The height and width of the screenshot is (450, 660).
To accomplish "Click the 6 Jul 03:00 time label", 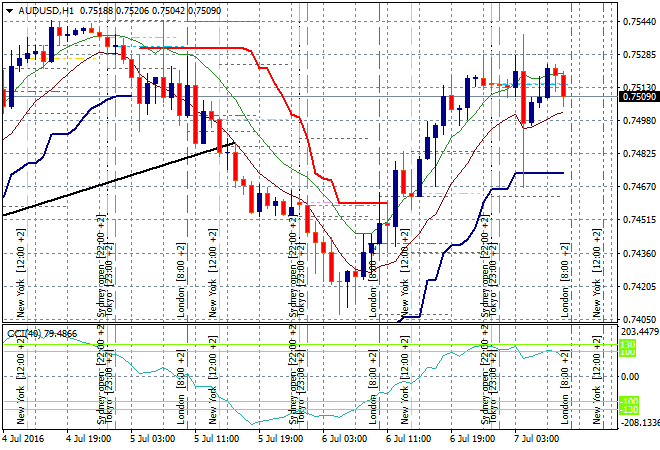I will click(344, 438).
